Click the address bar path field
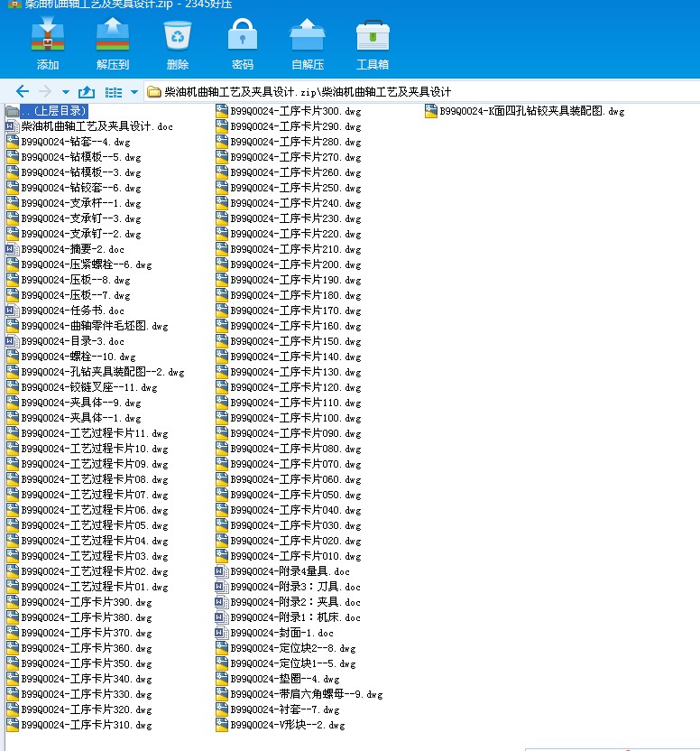 [x=421, y=91]
